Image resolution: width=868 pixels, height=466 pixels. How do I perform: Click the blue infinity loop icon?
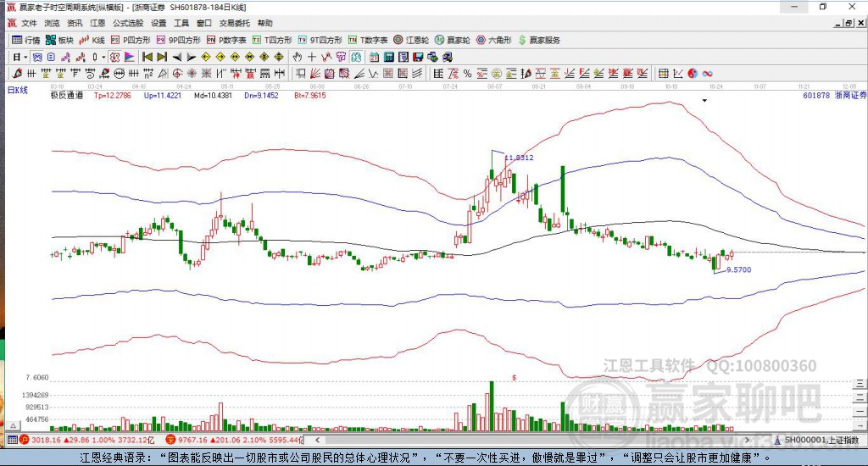point(707,73)
